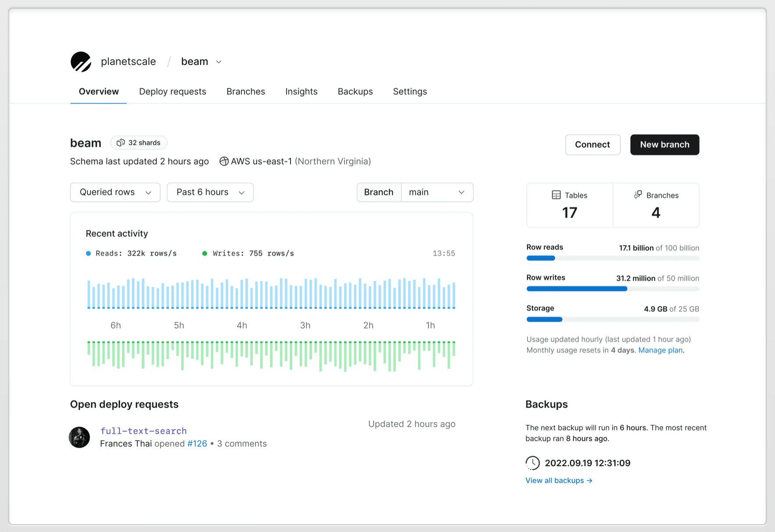Click the PlanetScale logo icon
Viewport: 775px width, 532px height.
[81, 61]
